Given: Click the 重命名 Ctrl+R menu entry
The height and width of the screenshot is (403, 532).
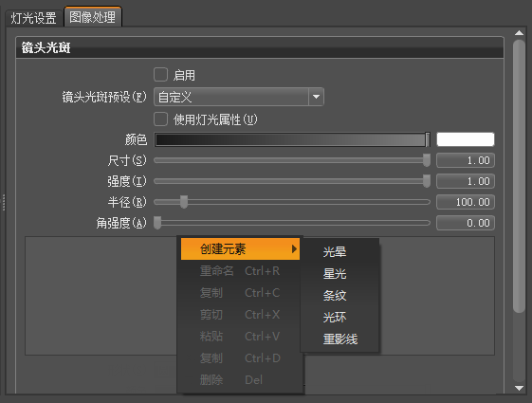Looking at the screenshot, I should pyautogui.click(x=240, y=271).
